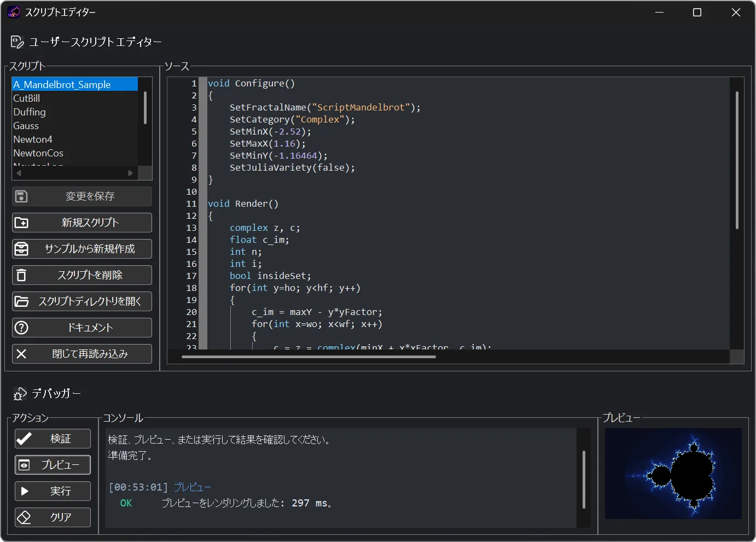Click script list right scroll arrow
Screen dimensions: 756x542
coord(130,173)
